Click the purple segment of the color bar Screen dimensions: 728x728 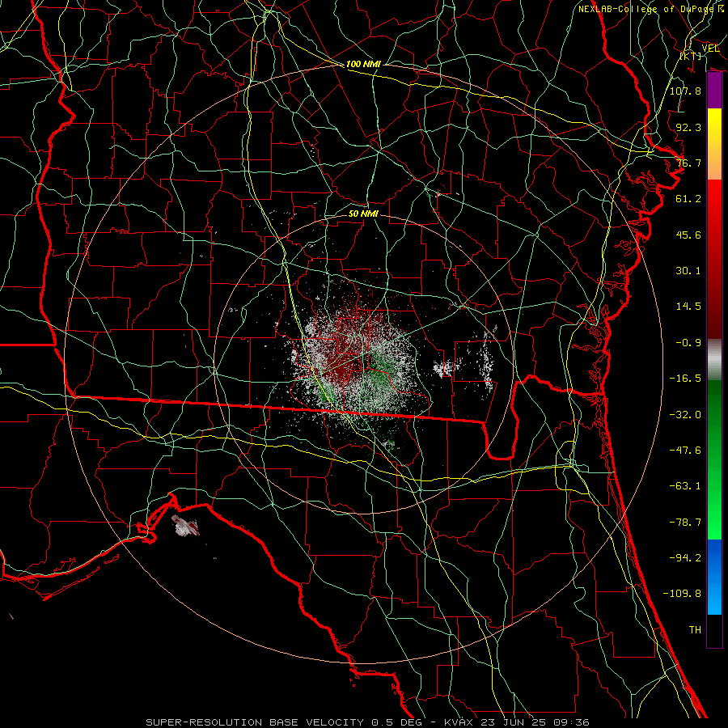coord(714,91)
